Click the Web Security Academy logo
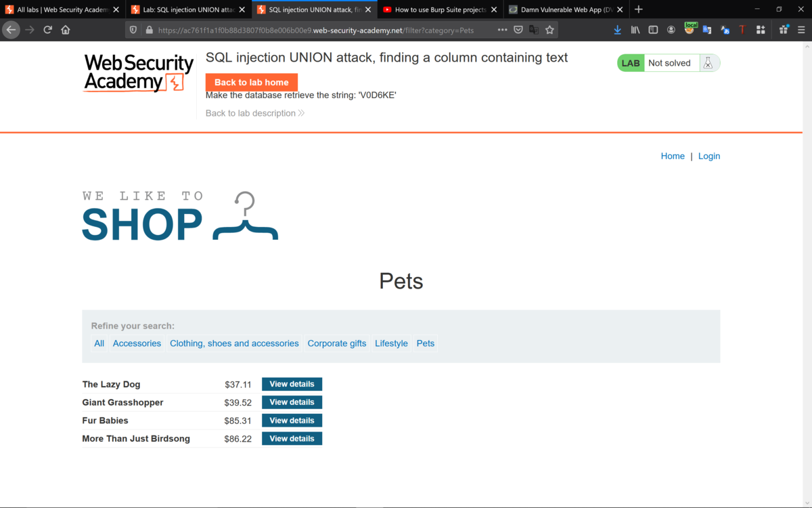812x508 pixels. (138, 73)
